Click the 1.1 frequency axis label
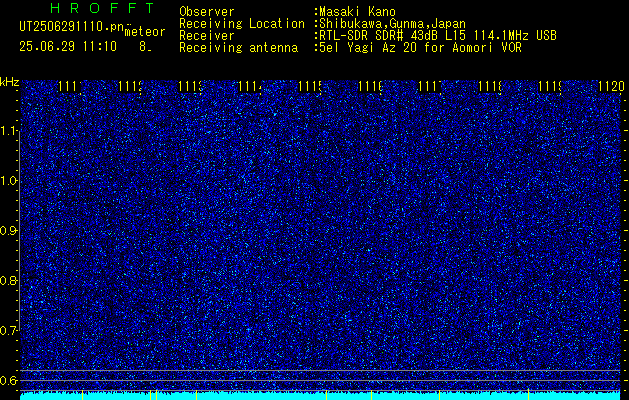 click(x=10, y=131)
